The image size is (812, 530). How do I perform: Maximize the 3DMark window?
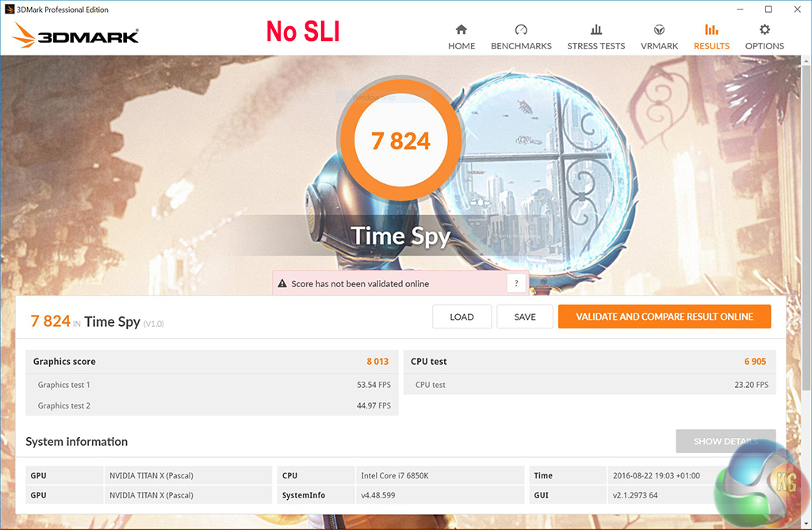[768, 9]
